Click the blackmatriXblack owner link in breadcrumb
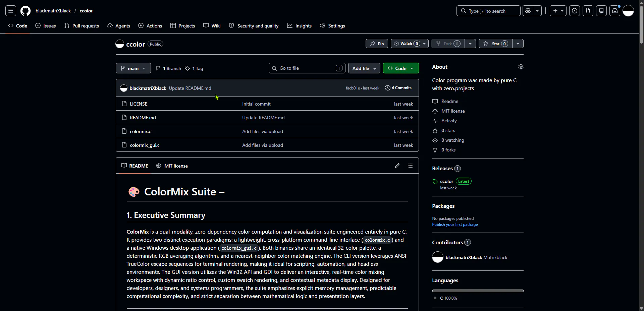Screen dimensions: 644x311 (x=53, y=11)
